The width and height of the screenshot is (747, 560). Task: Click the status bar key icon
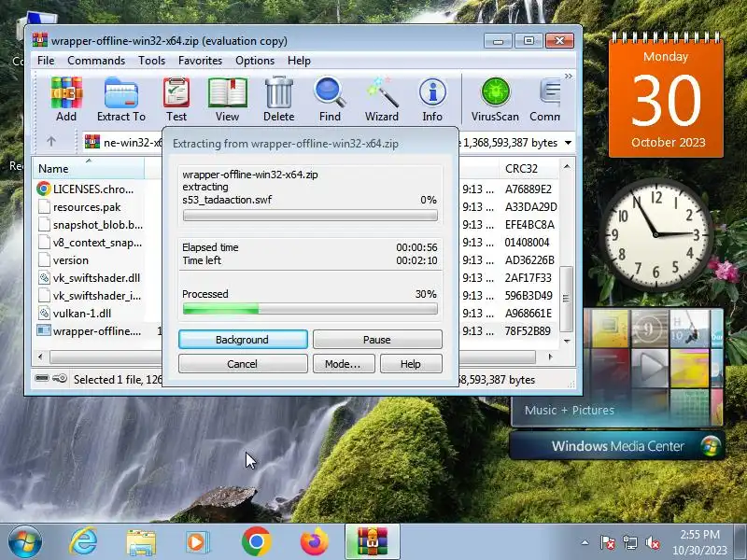[x=60, y=379]
